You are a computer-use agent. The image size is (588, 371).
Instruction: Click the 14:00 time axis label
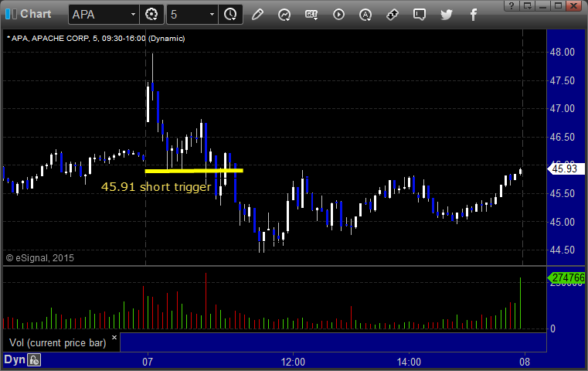(x=409, y=362)
